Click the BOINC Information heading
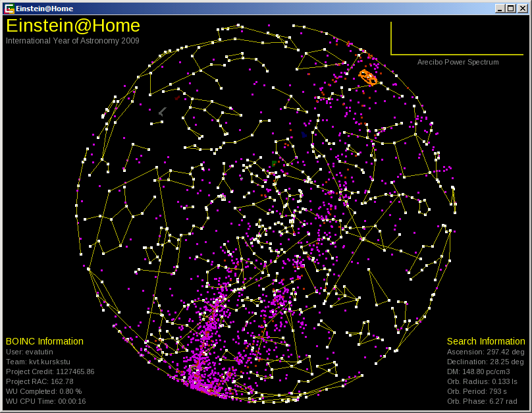The height and width of the screenshot is (413, 532). click(45, 341)
